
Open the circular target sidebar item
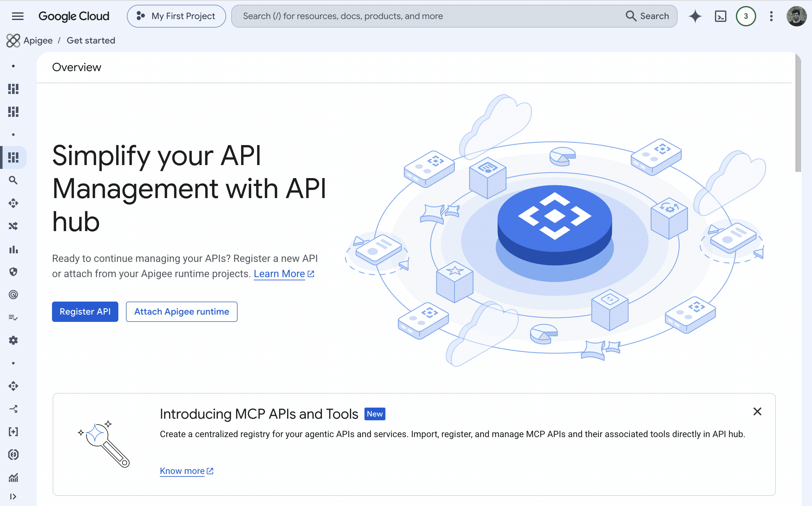point(13,295)
